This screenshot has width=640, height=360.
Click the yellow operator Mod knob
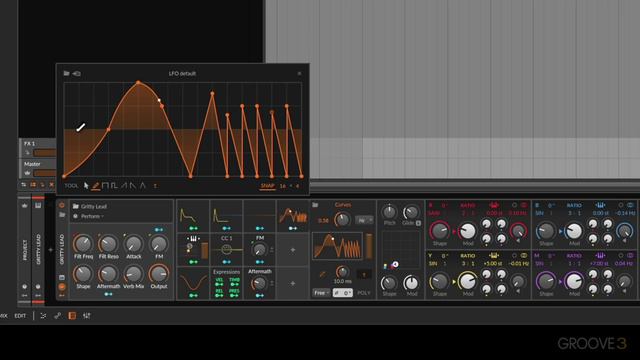coord(467,282)
